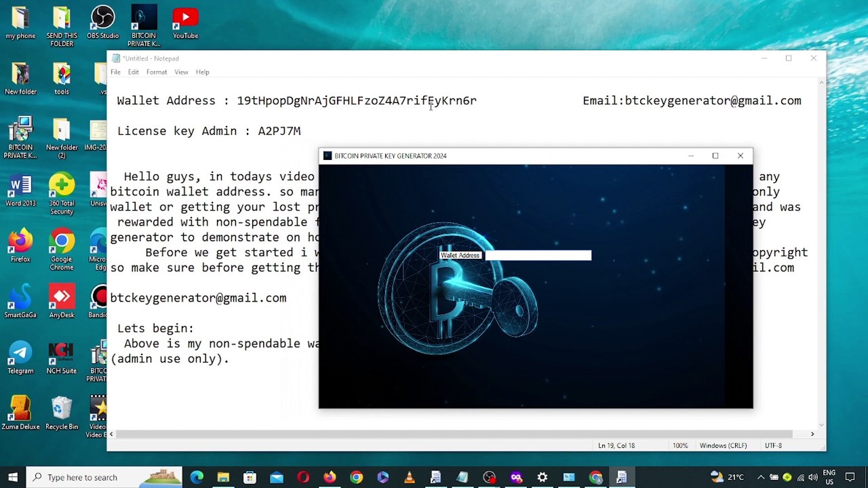
Task: Open the 'my phone' desktop folder
Action: point(20,23)
